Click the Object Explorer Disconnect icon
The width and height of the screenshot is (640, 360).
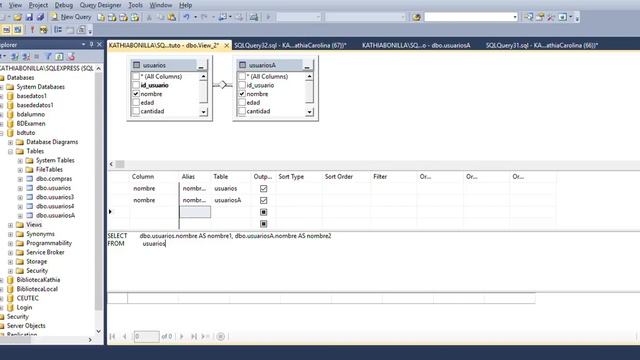click(26, 56)
